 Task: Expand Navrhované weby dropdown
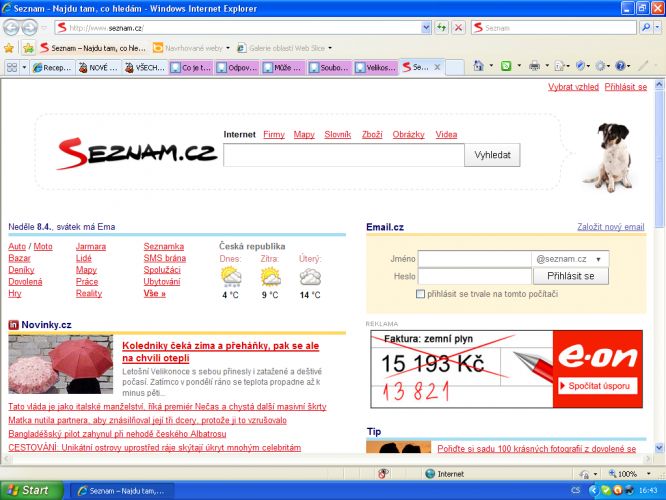[228, 48]
